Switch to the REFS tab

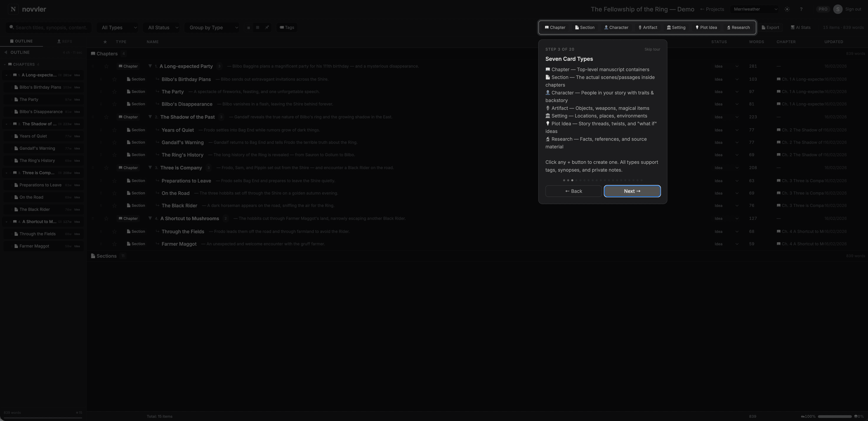65,41
